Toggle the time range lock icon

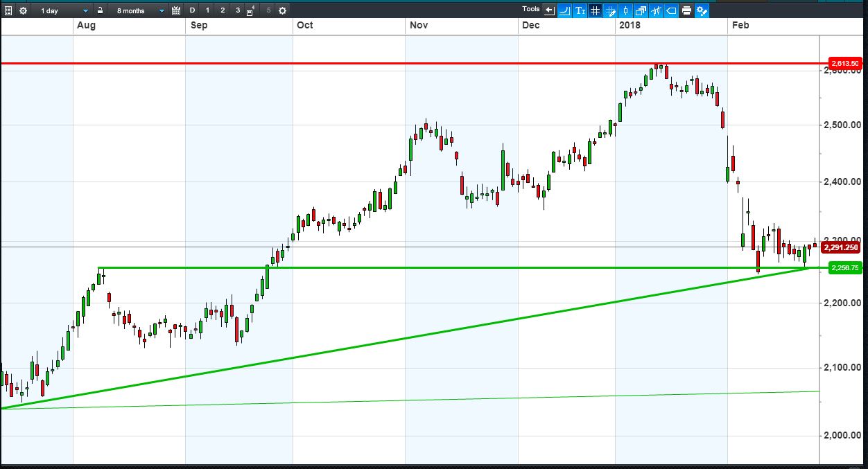coord(101,10)
